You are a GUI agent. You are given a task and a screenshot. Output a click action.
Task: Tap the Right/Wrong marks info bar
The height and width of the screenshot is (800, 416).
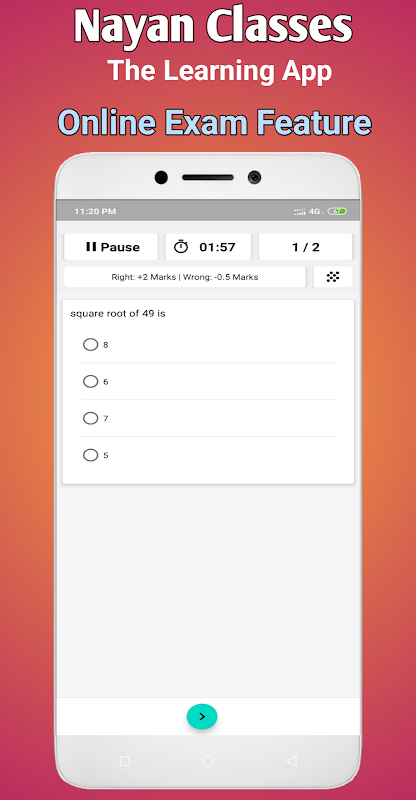185,277
